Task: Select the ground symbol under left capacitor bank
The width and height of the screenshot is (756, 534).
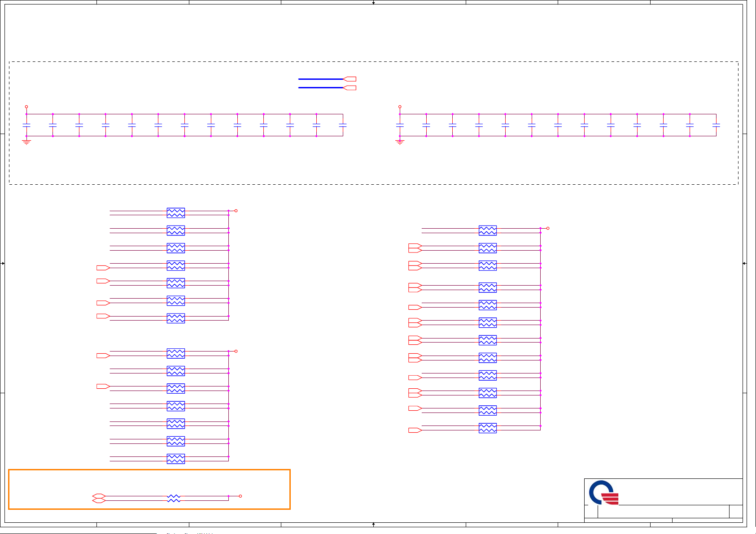Action: (26, 142)
